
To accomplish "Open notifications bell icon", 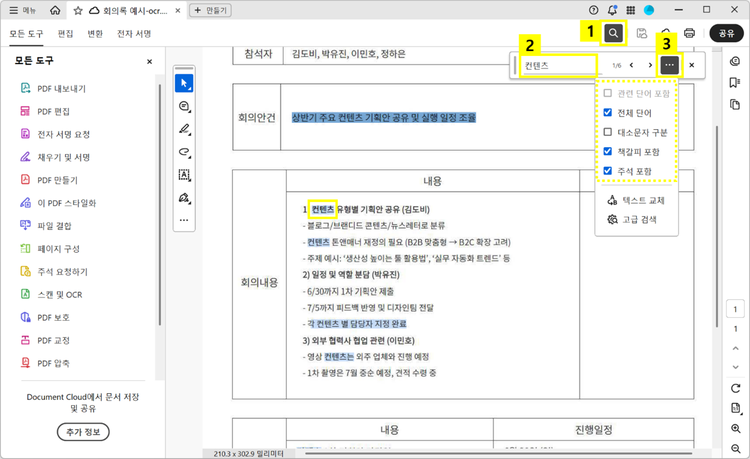I will [x=612, y=10].
